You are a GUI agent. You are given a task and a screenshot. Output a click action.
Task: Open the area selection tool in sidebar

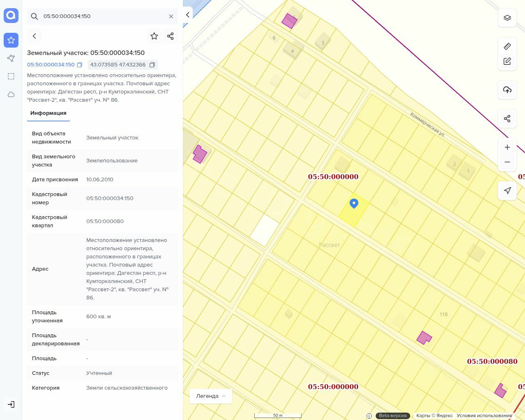tap(11, 76)
